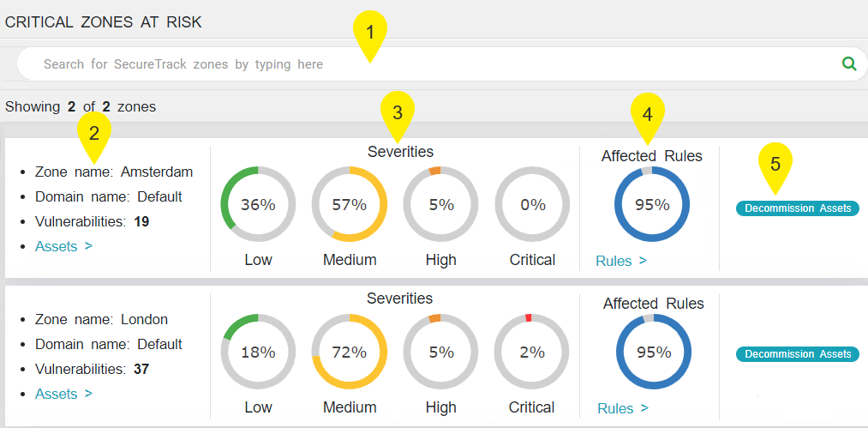
Task: Click London Affected Rules 95% donut
Action: (x=654, y=352)
